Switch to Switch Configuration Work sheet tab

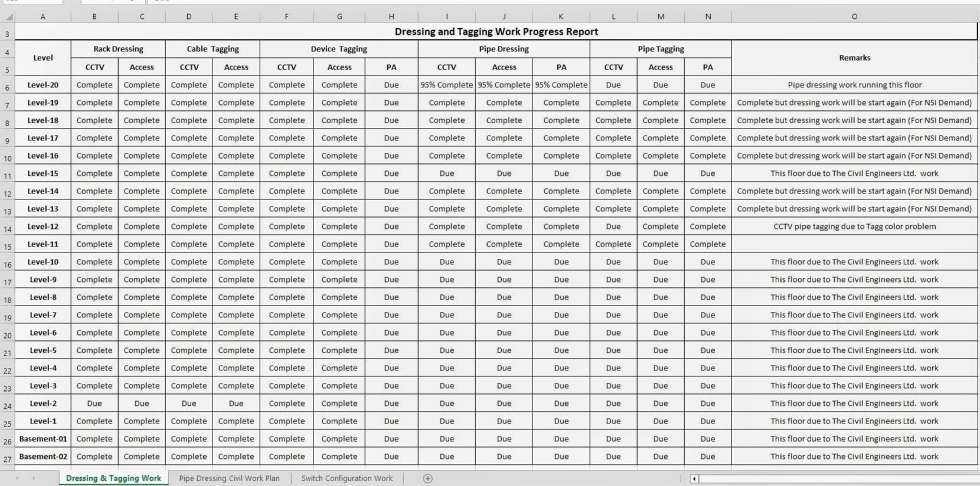click(347, 478)
